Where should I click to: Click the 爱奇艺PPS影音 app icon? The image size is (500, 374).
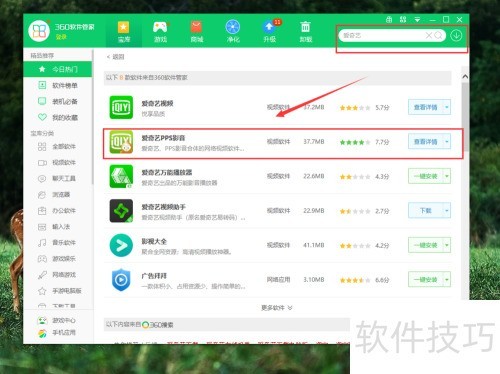pyautogui.click(x=121, y=142)
